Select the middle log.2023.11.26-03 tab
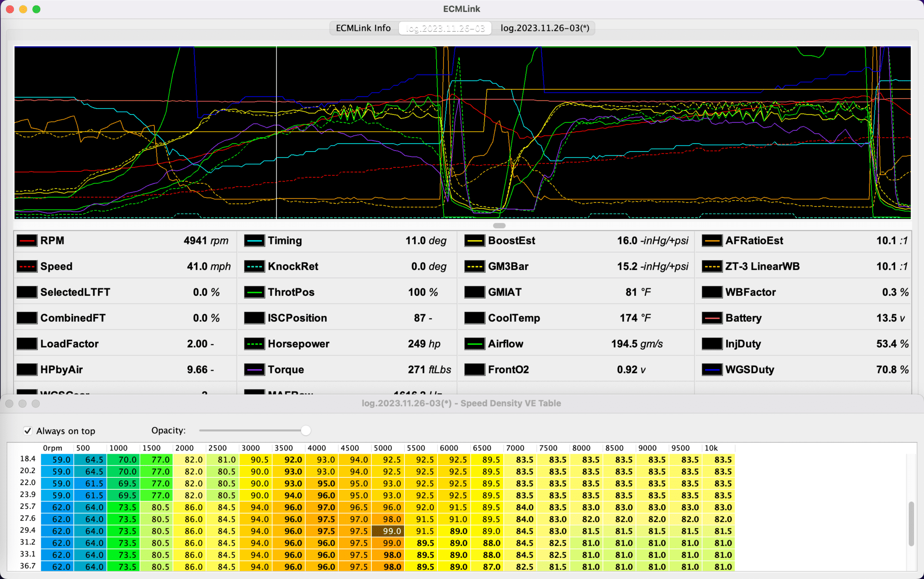 click(445, 28)
